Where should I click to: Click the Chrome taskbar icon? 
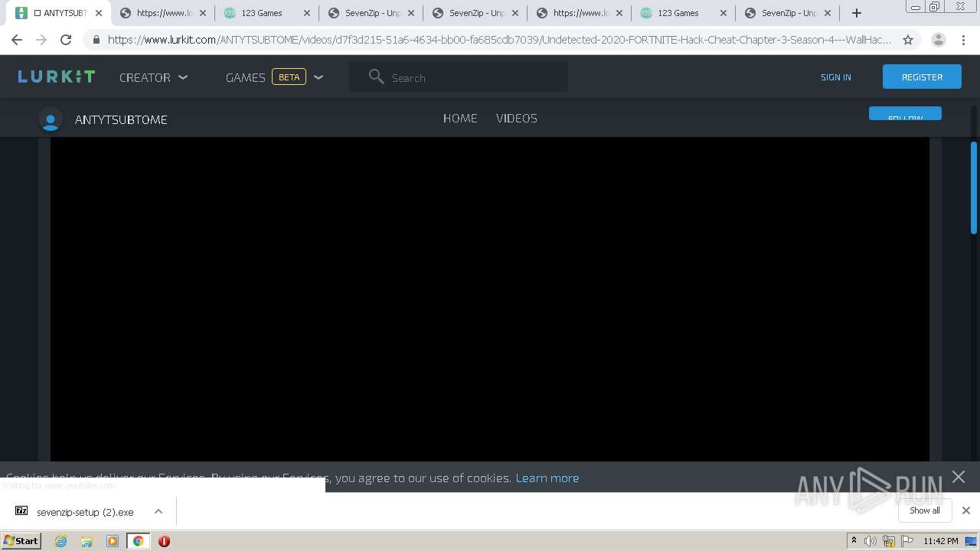click(x=138, y=541)
